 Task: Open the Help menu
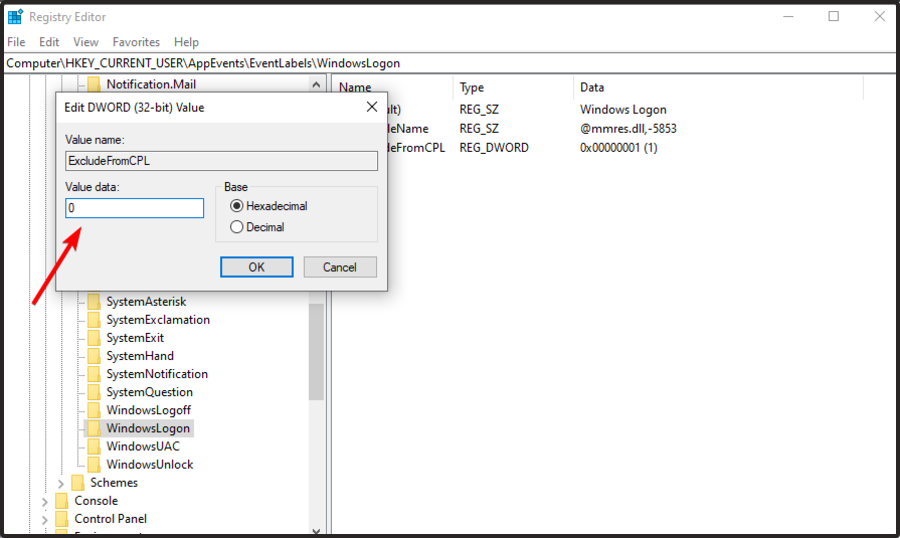(186, 42)
